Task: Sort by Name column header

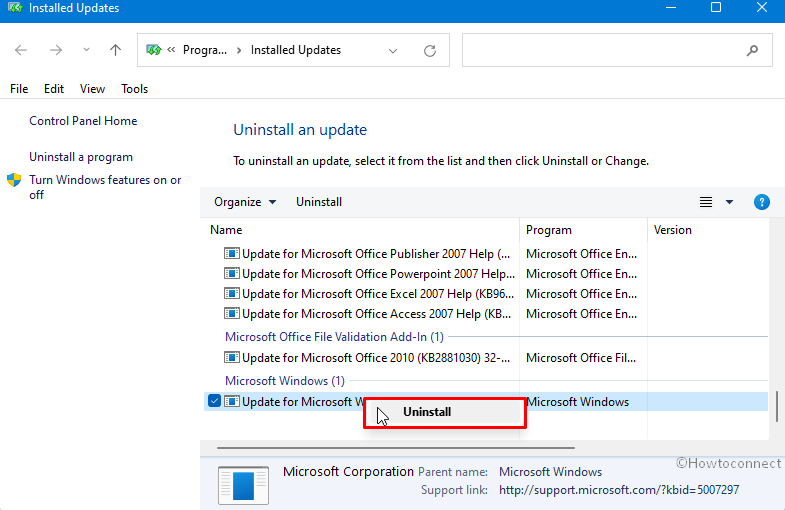Action: [226, 230]
